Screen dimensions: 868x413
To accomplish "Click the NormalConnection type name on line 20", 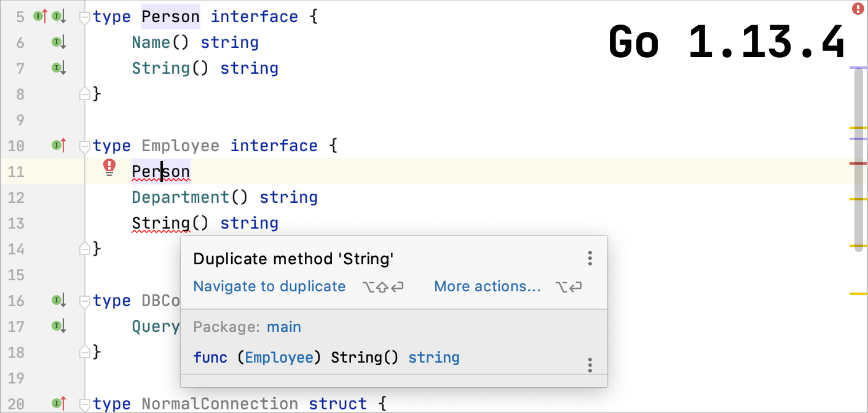I will click(x=220, y=404).
